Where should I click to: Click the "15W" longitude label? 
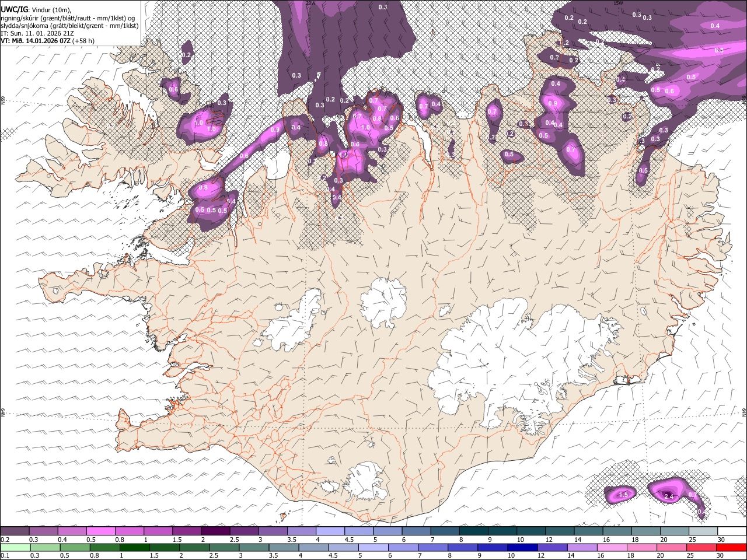pos(618,3)
